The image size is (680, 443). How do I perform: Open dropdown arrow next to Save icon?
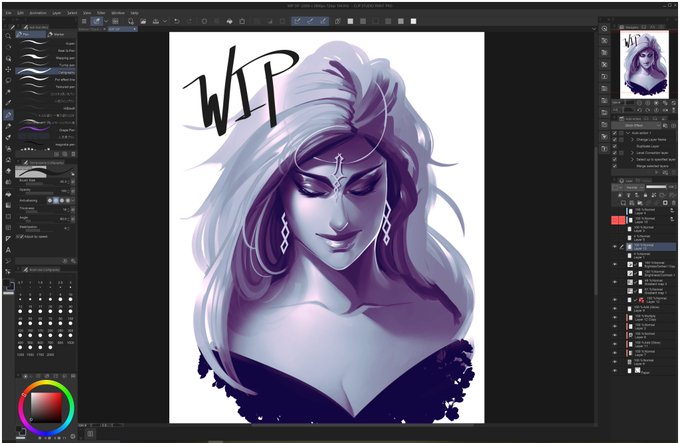click(165, 21)
